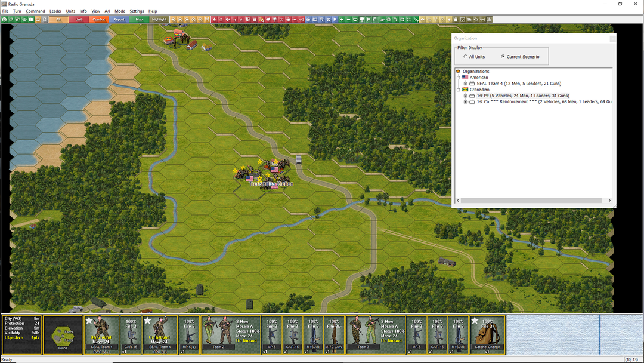This screenshot has height=363, width=644.
Task: Click the orange play next-unit icon
Action: [x=180, y=19]
